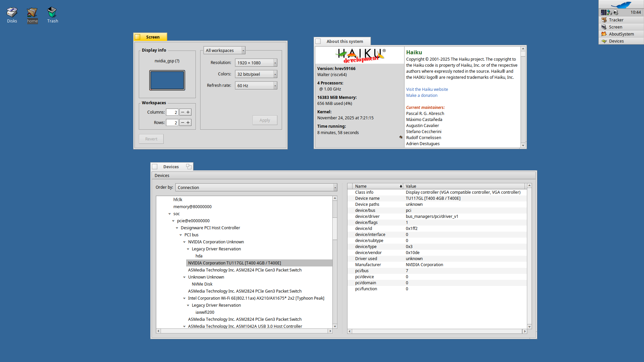Click the Make a donation link
644x362 pixels.
[422, 96]
